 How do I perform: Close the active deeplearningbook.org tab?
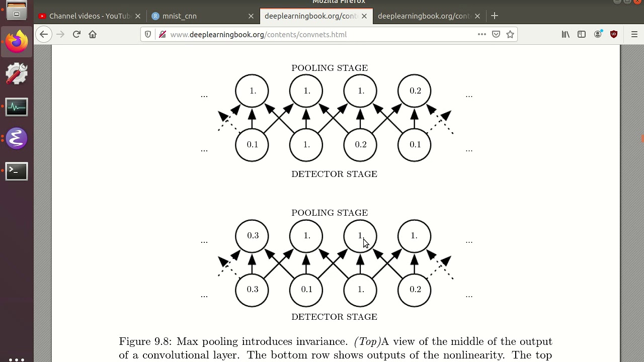pos(364,16)
